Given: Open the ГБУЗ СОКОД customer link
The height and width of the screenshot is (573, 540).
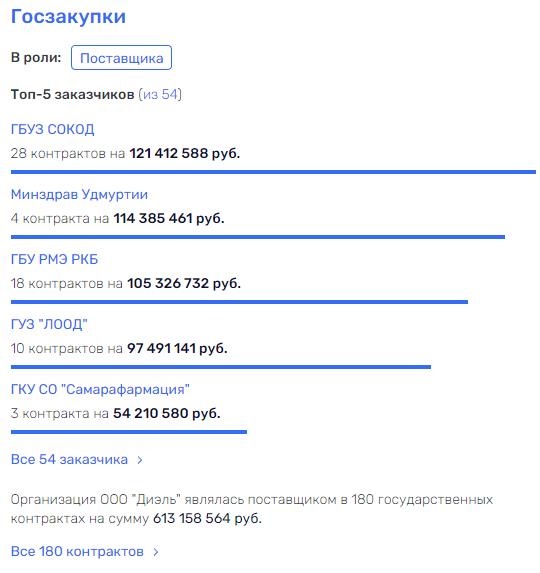Looking at the screenshot, I should point(53,129).
